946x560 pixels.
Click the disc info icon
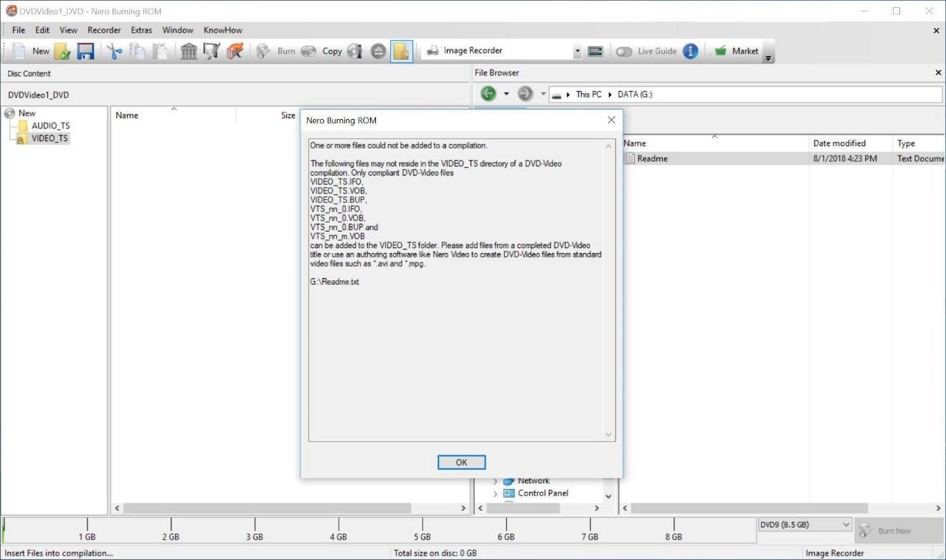click(355, 52)
